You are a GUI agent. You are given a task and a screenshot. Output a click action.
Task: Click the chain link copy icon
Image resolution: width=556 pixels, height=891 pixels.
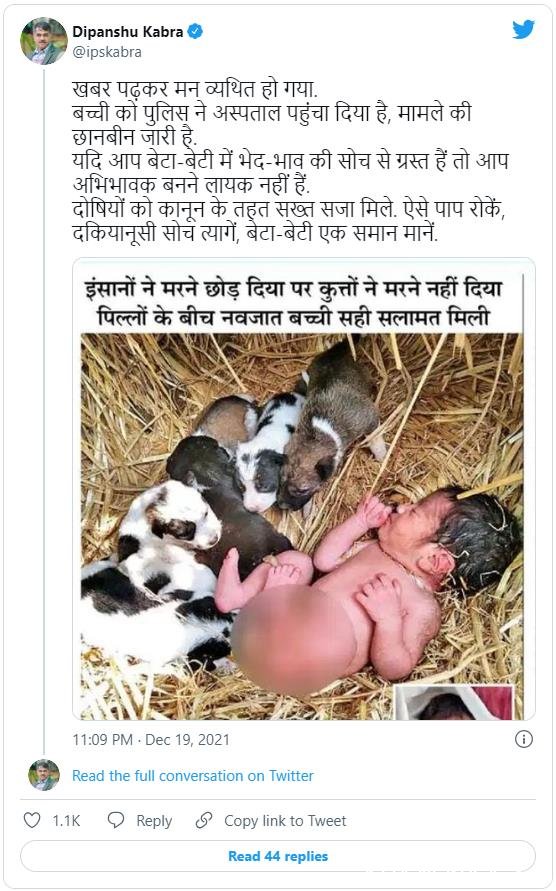click(204, 820)
